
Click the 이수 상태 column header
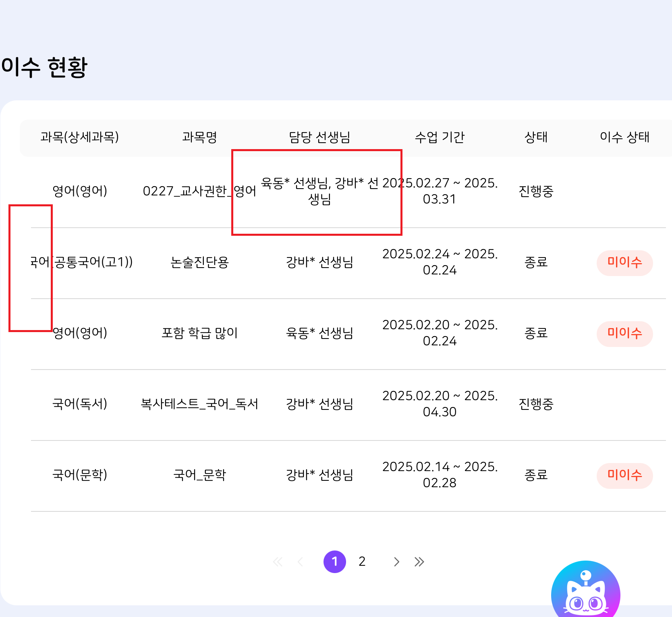(x=624, y=137)
